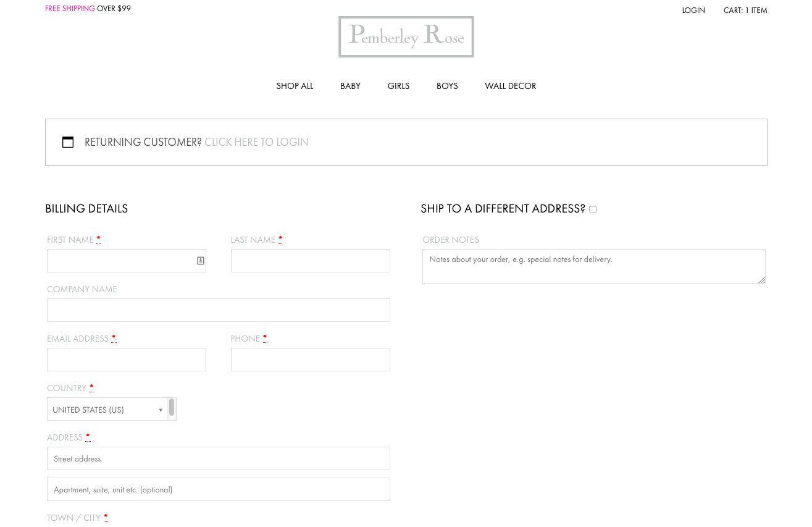The height and width of the screenshot is (527, 812).
Task: Click the Order Notes text area
Action: coord(594,266)
